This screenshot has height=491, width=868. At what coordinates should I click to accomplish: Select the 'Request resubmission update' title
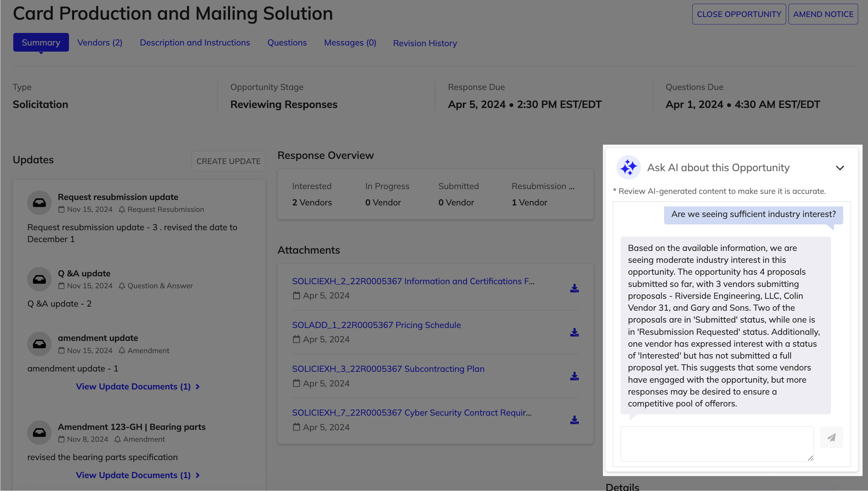pyautogui.click(x=118, y=197)
